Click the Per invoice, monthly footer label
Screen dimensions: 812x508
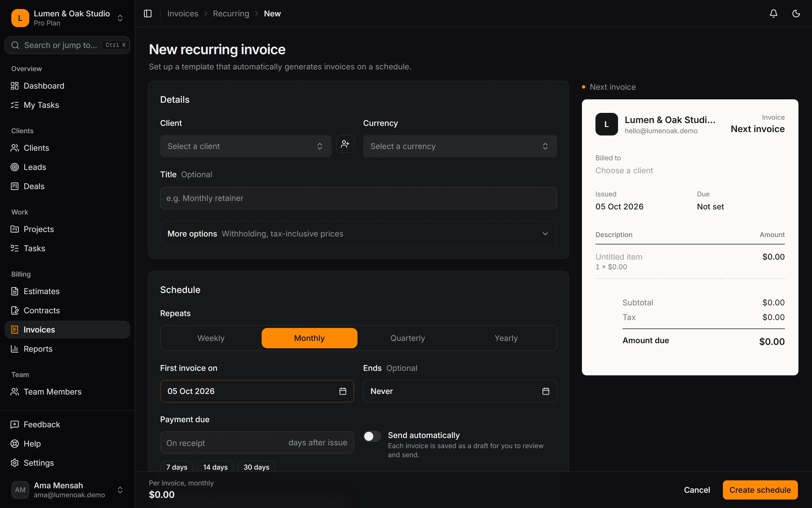[181, 483]
